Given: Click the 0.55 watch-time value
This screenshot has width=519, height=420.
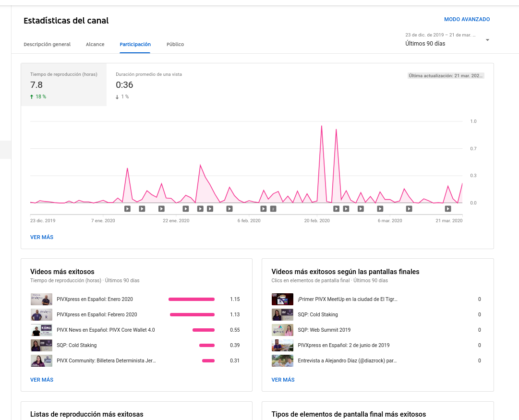Looking at the screenshot, I should click(235, 330).
